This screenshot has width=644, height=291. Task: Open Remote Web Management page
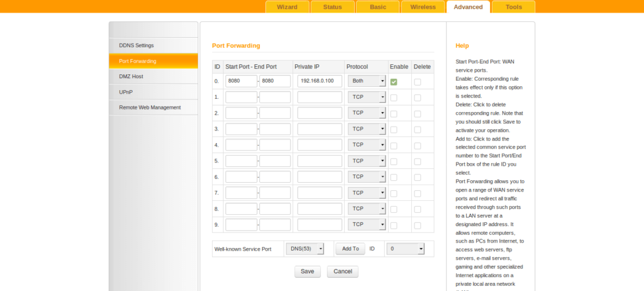click(x=150, y=108)
